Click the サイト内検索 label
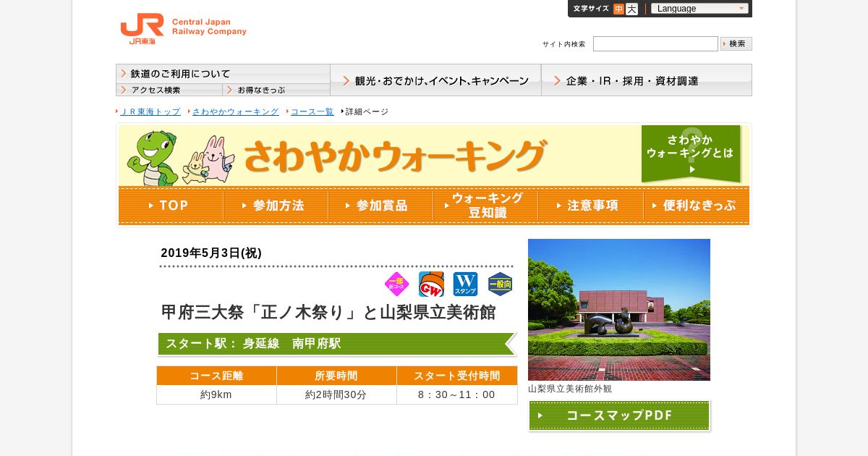Image resolution: width=868 pixels, height=456 pixels. coord(564,44)
